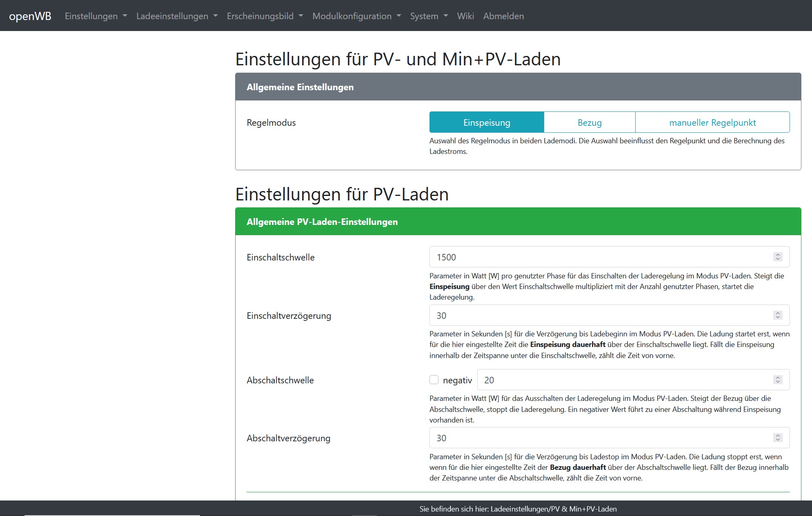Click the openWB brand logo
Screen dimensions: 812x516
tap(30, 16)
